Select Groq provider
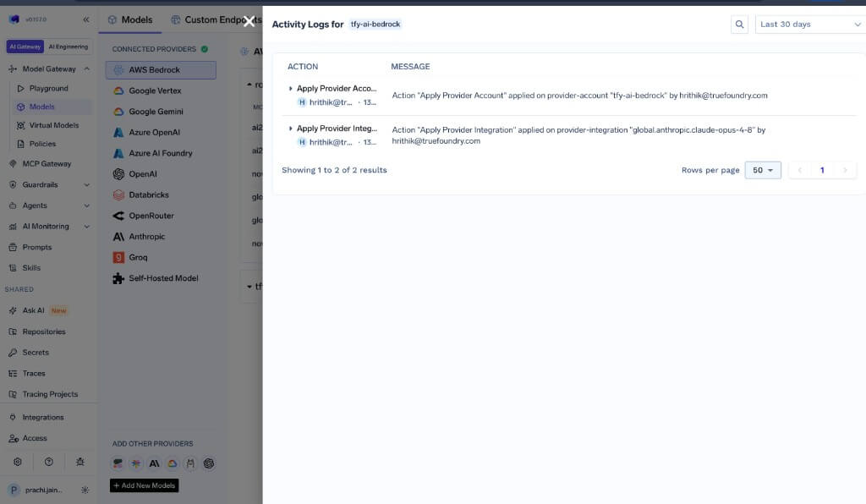 pyautogui.click(x=161, y=258)
